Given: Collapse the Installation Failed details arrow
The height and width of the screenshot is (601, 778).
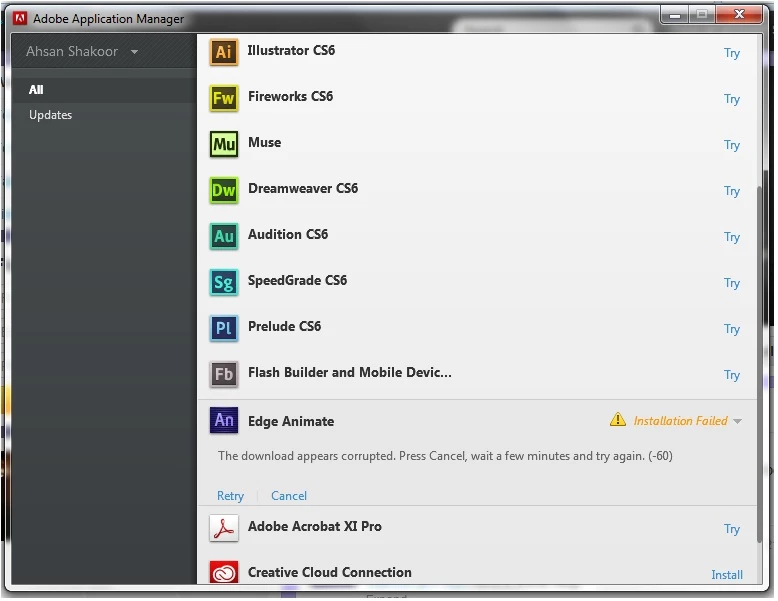Looking at the screenshot, I should click(x=737, y=421).
